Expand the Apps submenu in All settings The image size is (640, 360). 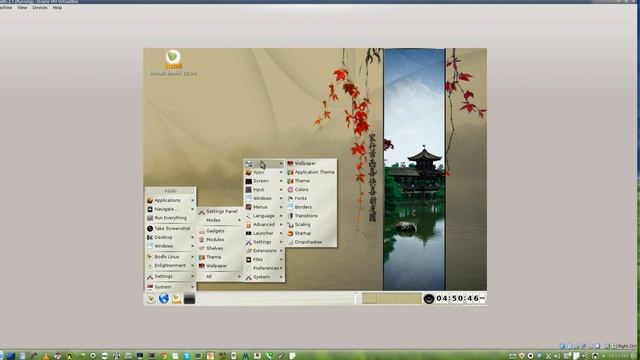264,172
